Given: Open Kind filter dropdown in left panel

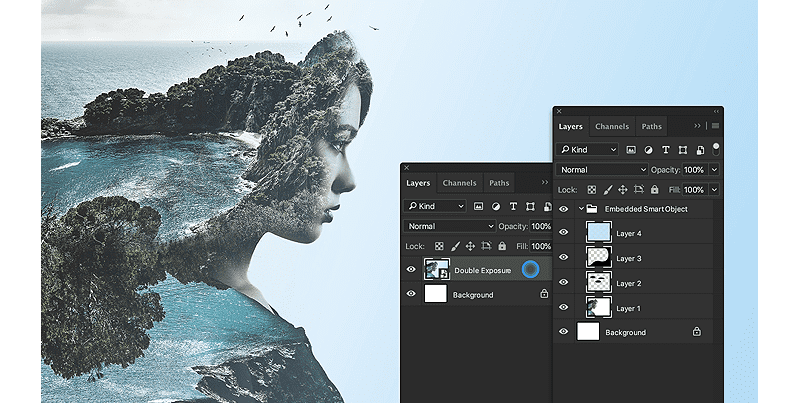Looking at the screenshot, I should click(x=435, y=206).
